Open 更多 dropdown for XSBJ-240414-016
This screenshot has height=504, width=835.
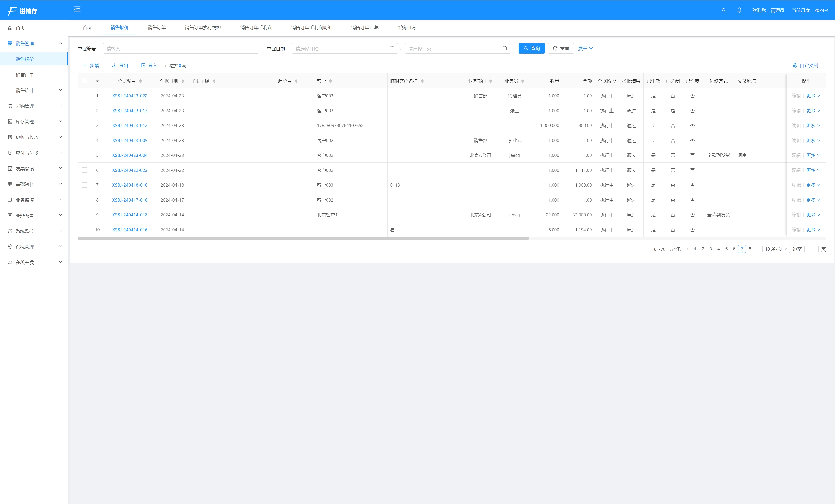coord(813,230)
